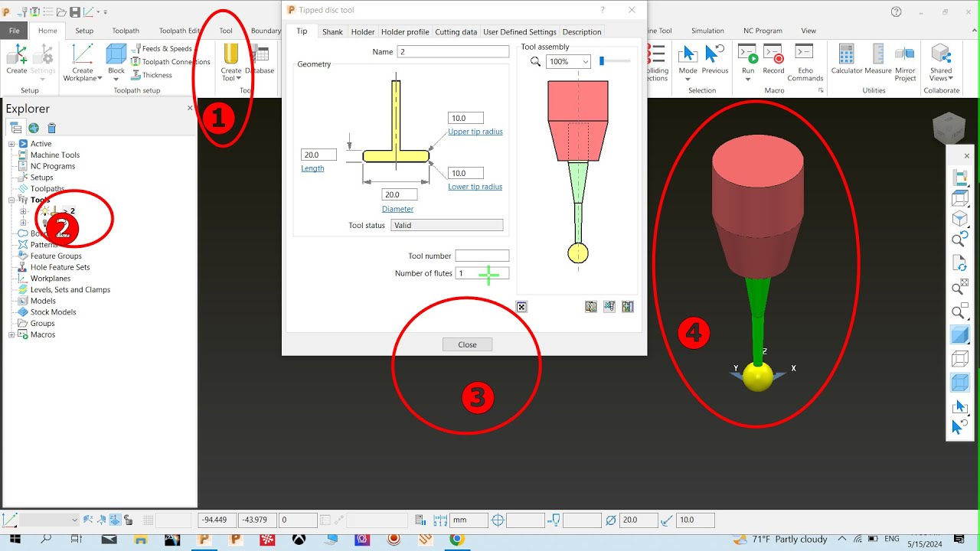Image resolution: width=980 pixels, height=551 pixels.
Task: Switch to the Toolpath ribbon tab
Action: click(126, 31)
